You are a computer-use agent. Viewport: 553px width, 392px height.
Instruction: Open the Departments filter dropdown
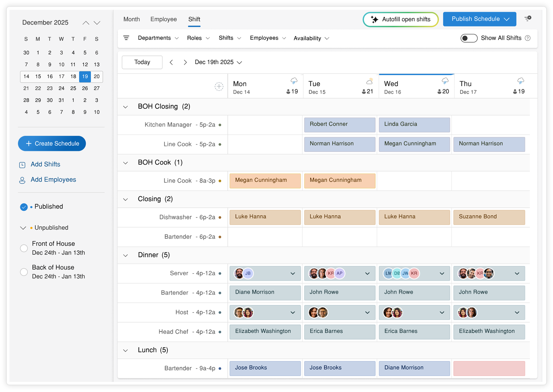158,38
